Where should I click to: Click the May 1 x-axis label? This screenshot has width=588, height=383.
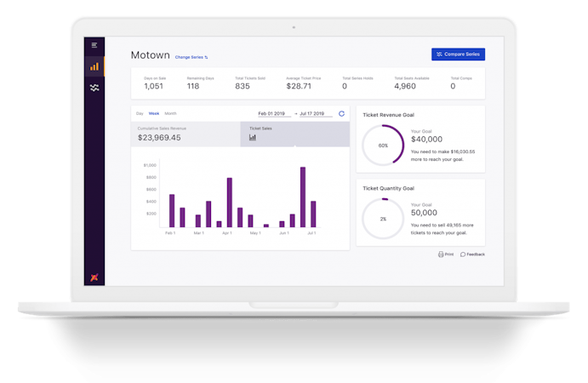coord(255,233)
